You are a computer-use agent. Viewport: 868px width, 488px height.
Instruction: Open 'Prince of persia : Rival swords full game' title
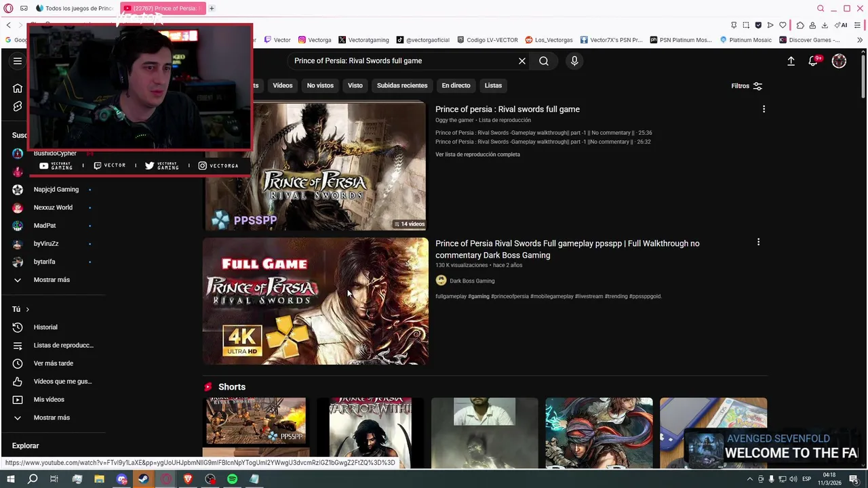point(507,109)
